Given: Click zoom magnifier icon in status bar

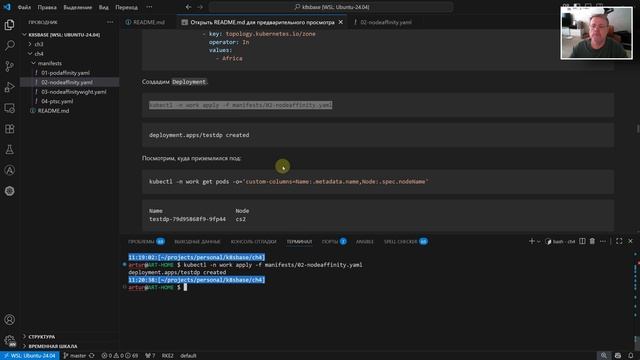Looking at the screenshot, I should pos(604,356).
